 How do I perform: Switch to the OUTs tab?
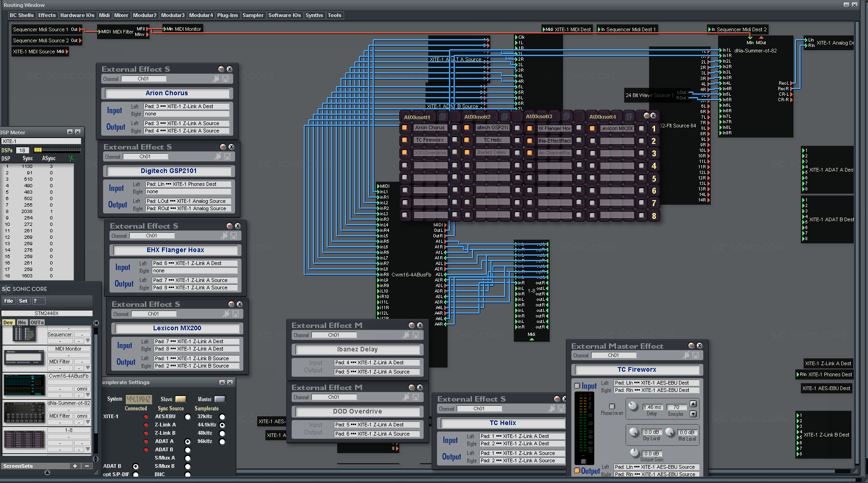coord(37,322)
